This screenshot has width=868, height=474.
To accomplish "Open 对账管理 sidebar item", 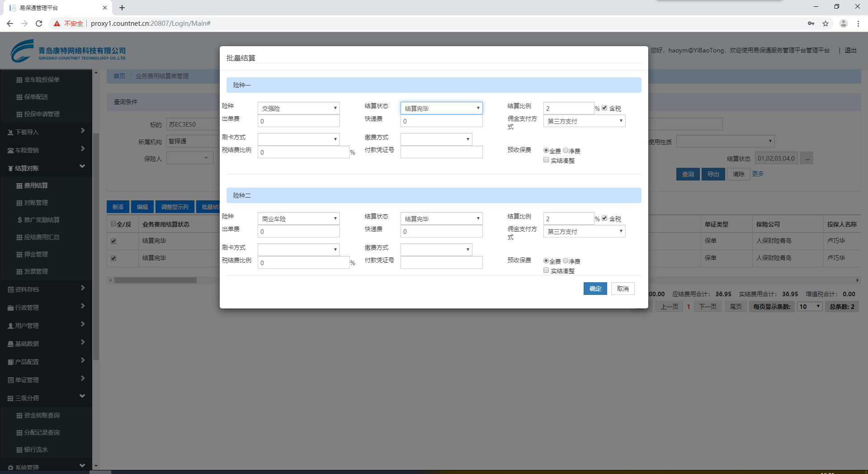I will [x=36, y=203].
